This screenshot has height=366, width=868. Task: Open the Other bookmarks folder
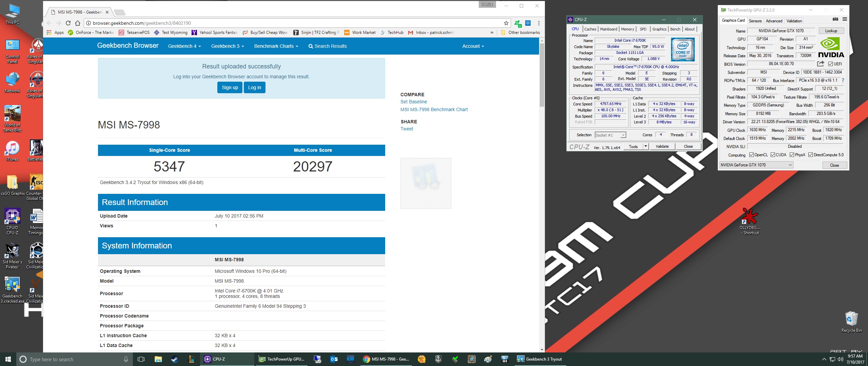tap(520, 33)
